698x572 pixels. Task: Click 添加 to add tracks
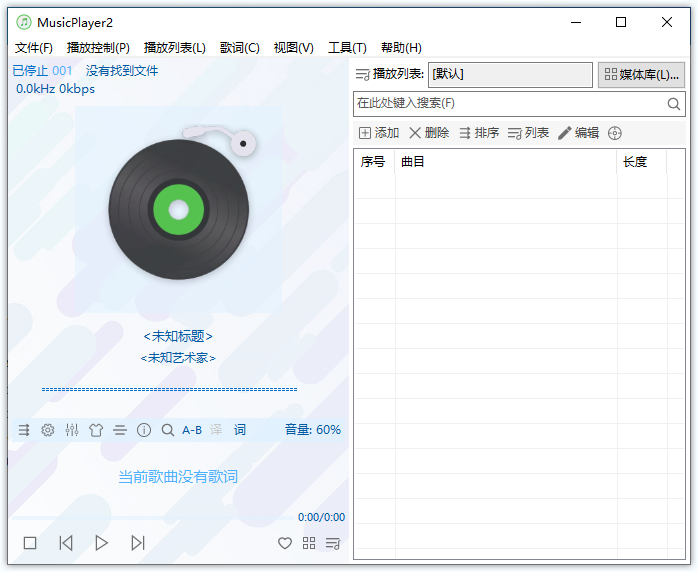tap(379, 133)
